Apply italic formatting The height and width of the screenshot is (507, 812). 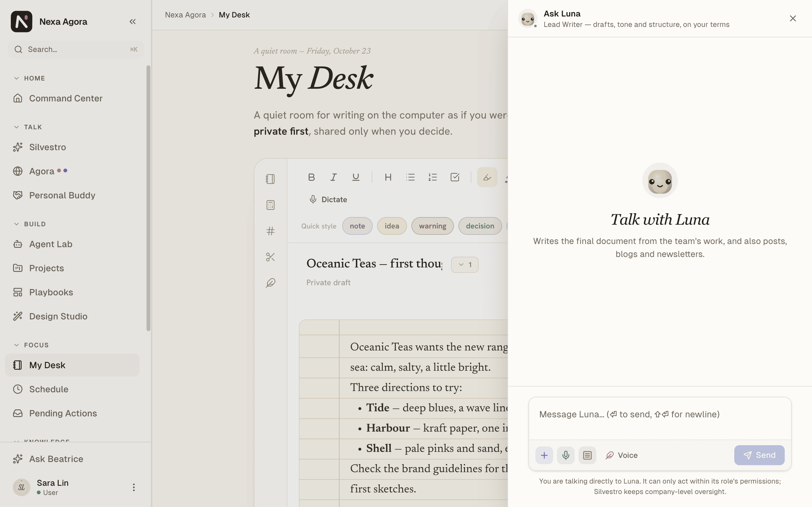[334, 177]
